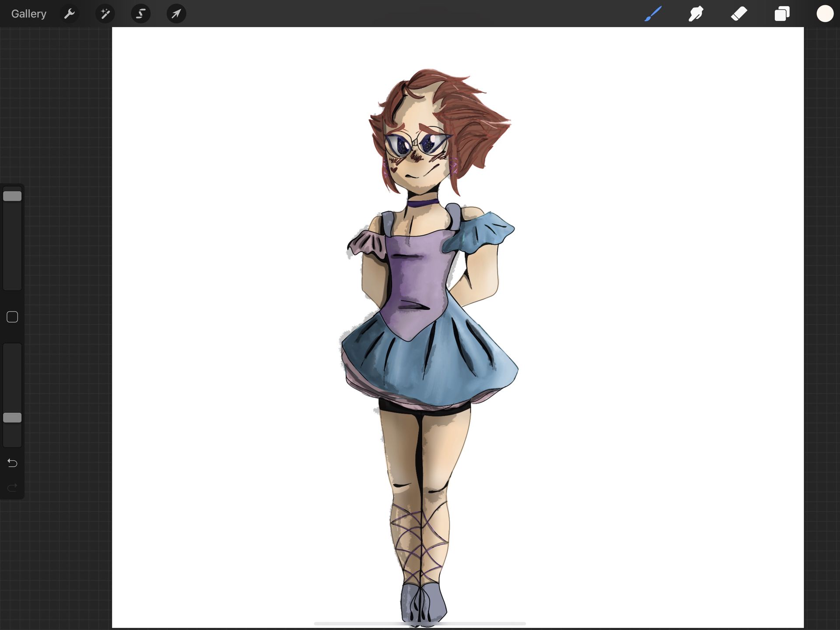Tap the square modify button in sidebar
Screen dimensions: 840x630
(12, 317)
